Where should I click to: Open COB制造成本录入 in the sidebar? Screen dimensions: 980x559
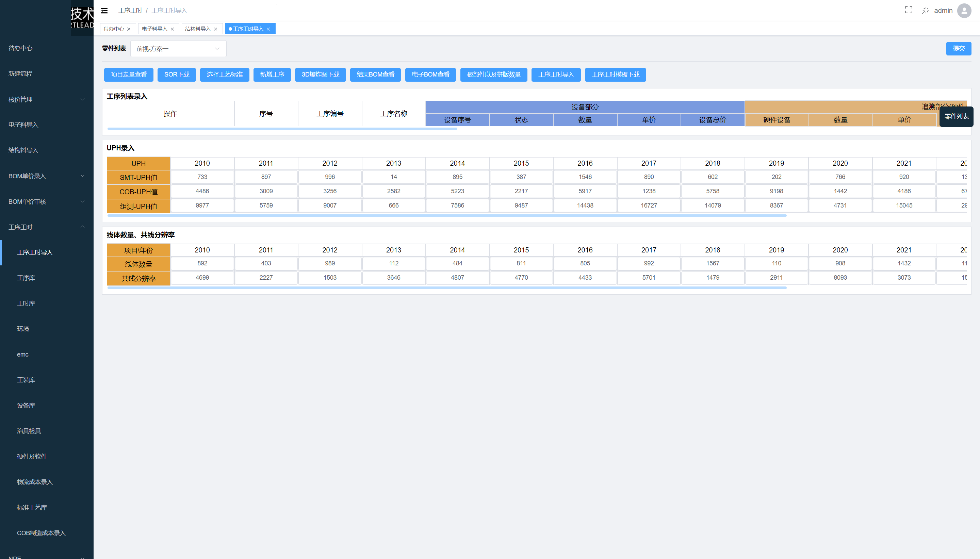pyautogui.click(x=46, y=533)
